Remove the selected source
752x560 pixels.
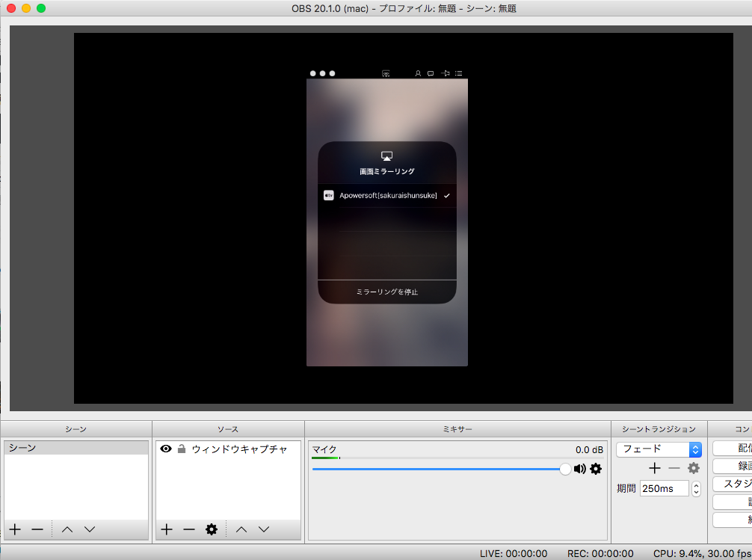tap(189, 529)
